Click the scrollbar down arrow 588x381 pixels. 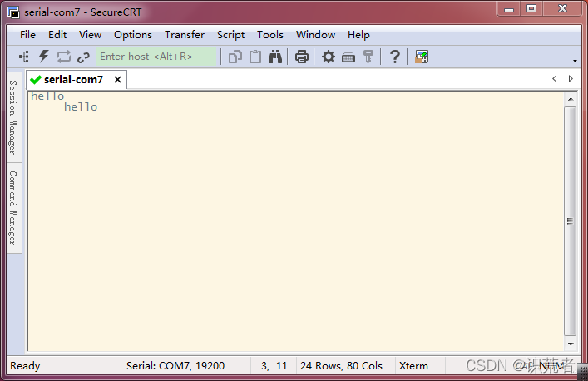[x=571, y=344]
